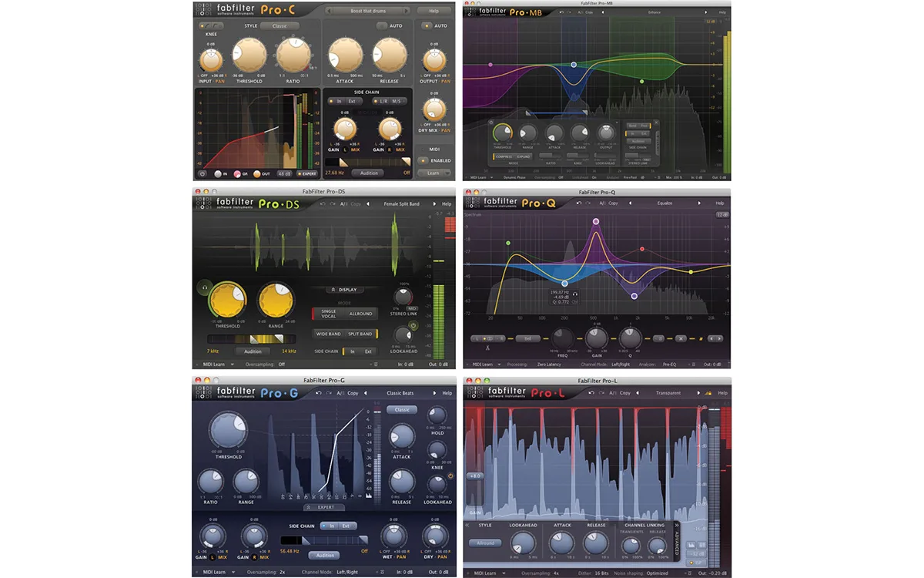924x578 pixels.
Task: Click the Copy button in Pro-Q header
Action: point(614,203)
